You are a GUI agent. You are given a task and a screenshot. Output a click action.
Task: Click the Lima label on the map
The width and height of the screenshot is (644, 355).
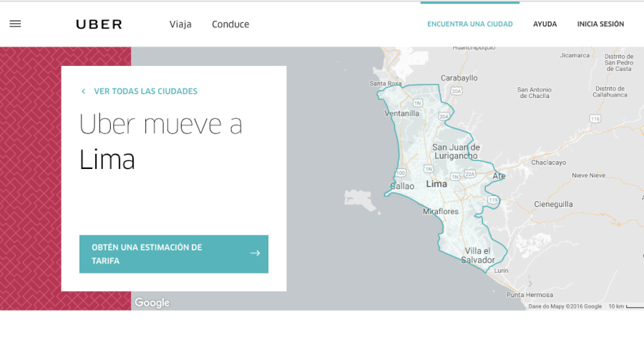pos(436,184)
